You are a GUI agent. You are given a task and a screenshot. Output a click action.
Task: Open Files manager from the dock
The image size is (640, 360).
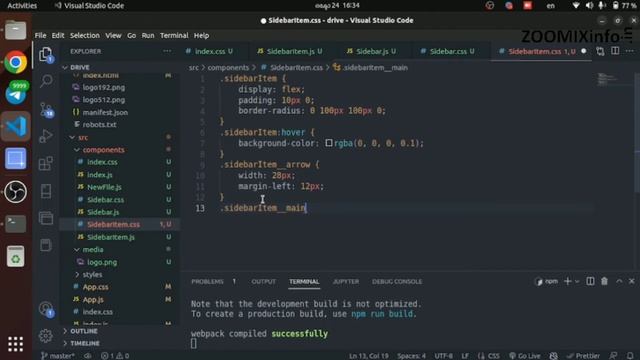pyautogui.click(x=16, y=30)
